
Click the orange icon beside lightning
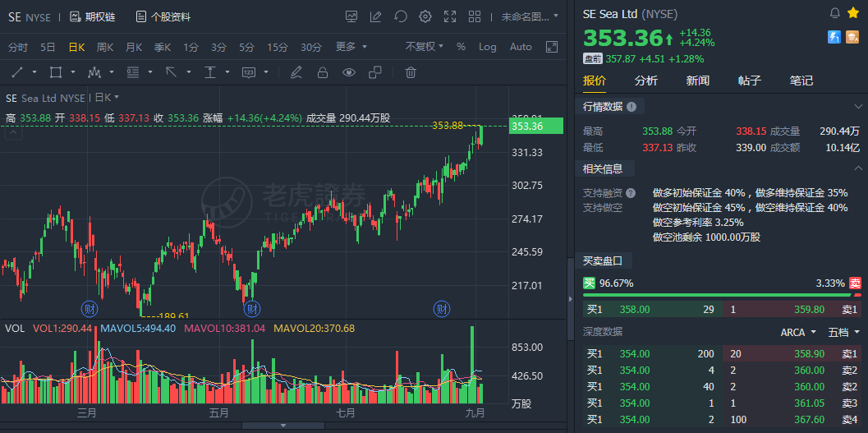(x=852, y=37)
